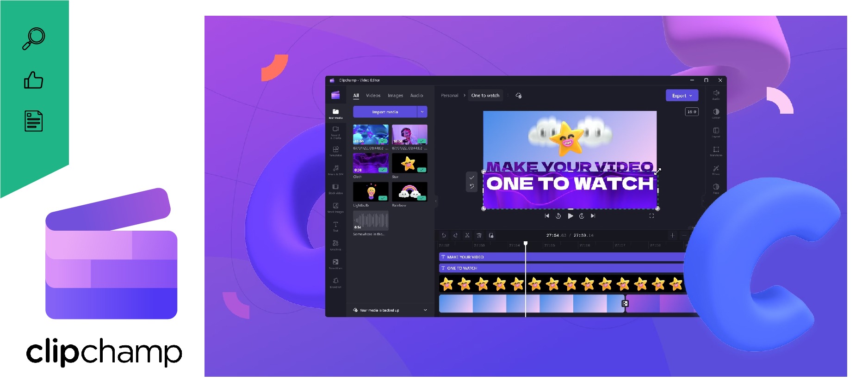Select 'Somewhere in the...' audio thumbnail
The width and height of the screenshot is (868, 386).
(371, 221)
